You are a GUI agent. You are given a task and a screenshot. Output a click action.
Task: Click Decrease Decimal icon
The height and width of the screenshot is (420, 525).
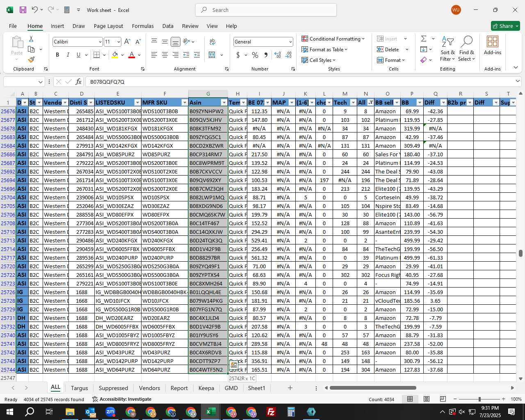point(288,55)
